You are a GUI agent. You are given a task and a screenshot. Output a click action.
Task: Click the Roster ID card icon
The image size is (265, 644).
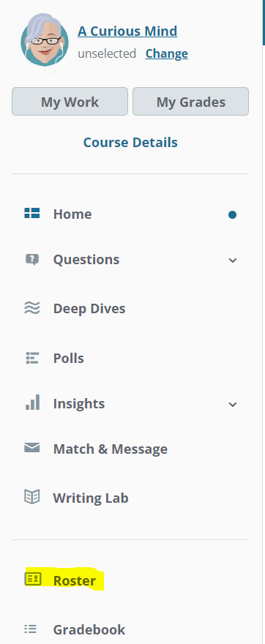coord(33,580)
